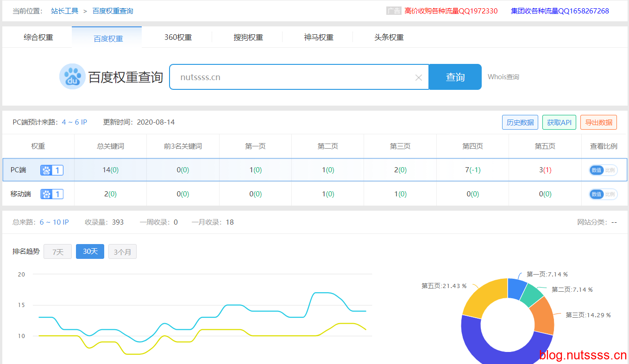Click the 移动端 Baidu weight badge
This screenshot has height=364, width=629.
click(x=52, y=194)
